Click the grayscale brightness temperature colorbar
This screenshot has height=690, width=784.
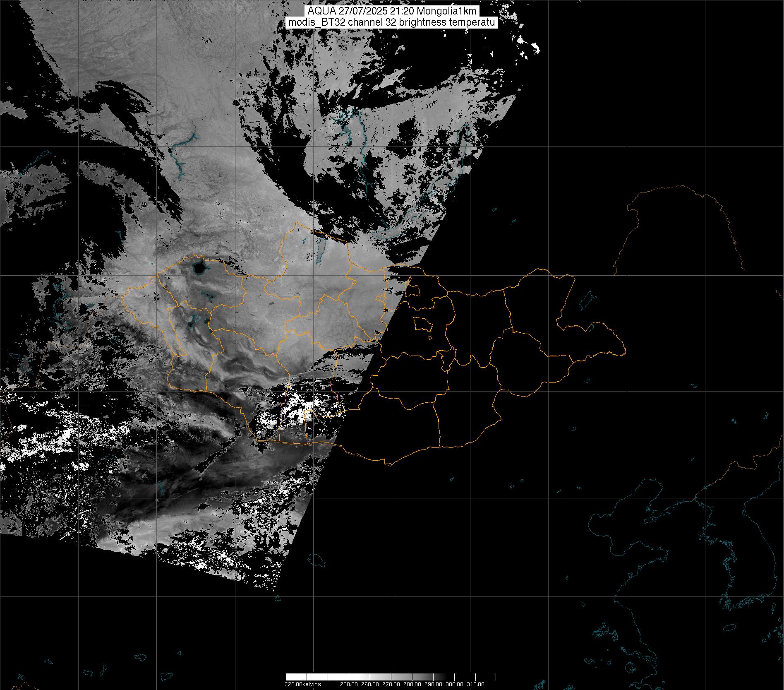pyautogui.click(x=391, y=677)
